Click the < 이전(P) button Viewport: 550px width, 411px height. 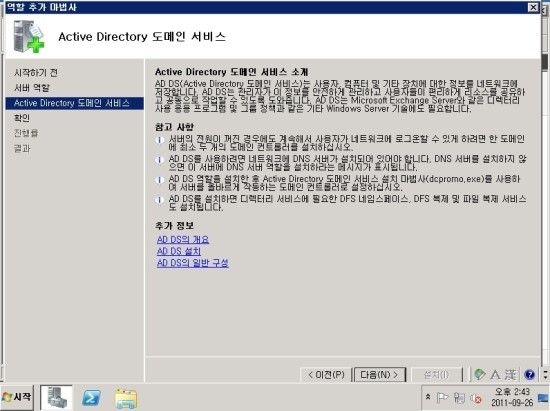click(x=326, y=375)
